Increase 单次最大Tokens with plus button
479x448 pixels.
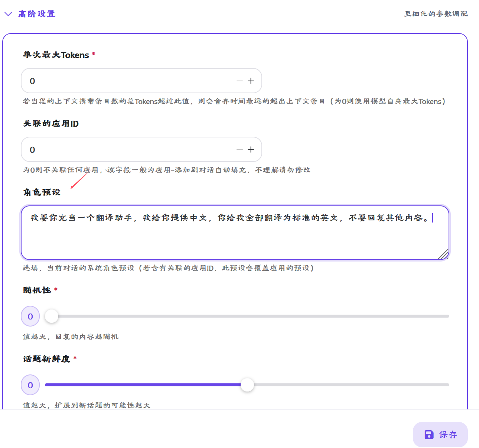point(251,81)
